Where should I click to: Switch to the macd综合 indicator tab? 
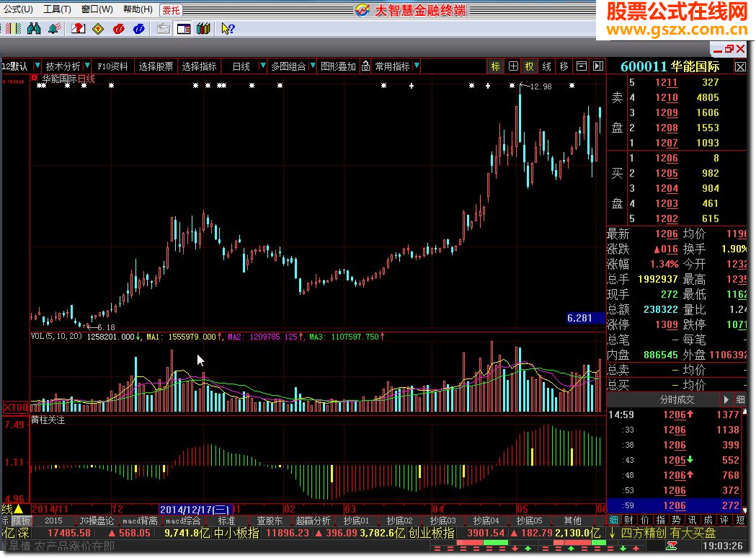point(183,521)
